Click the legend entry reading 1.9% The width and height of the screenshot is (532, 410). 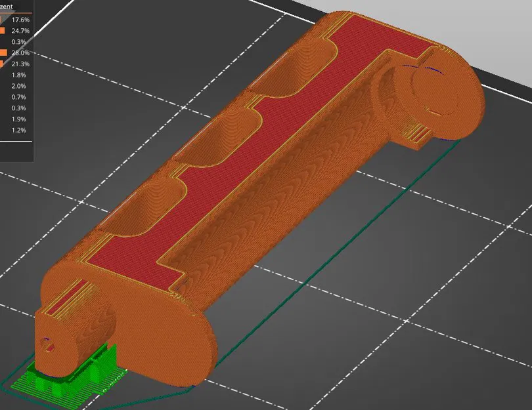tap(19, 119)
